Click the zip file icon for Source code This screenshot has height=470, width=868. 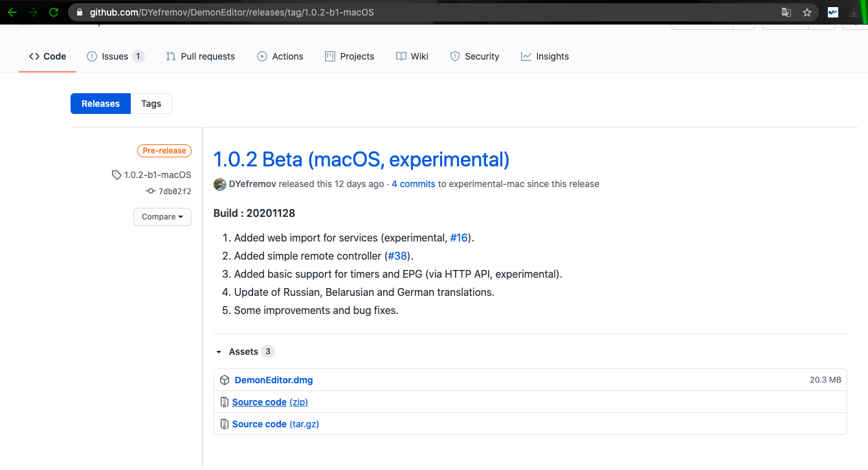[x=225, y=402]
